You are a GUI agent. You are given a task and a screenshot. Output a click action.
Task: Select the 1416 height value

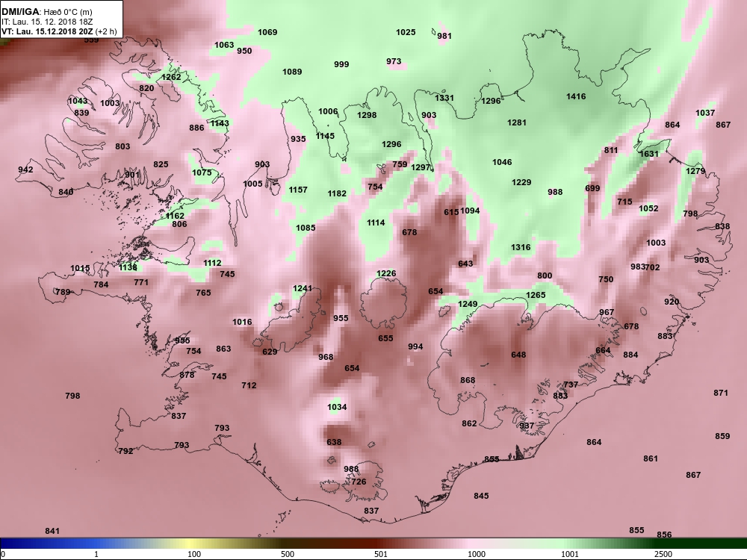pos(576,96)
